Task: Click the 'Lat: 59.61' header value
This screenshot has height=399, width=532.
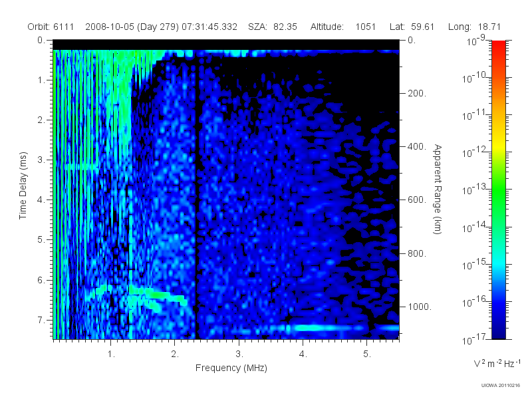Action: [x=412, y=27]
